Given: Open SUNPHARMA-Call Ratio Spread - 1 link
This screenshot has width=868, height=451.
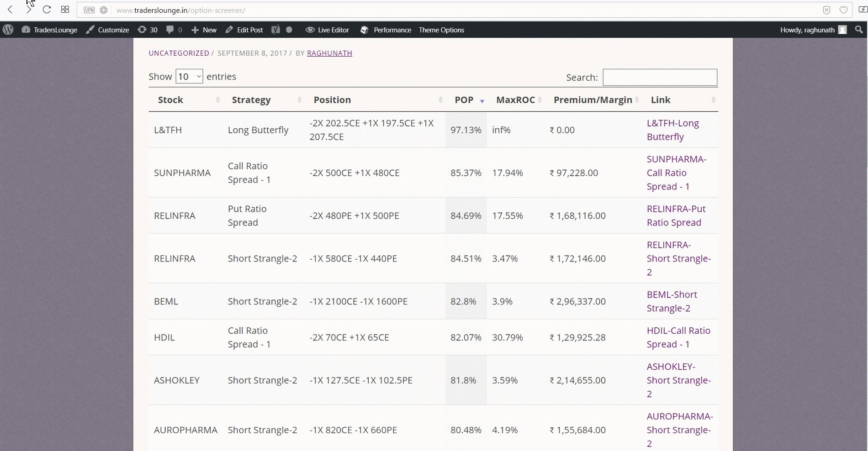Looking at the screenshot, I should (x=676, y=173).
